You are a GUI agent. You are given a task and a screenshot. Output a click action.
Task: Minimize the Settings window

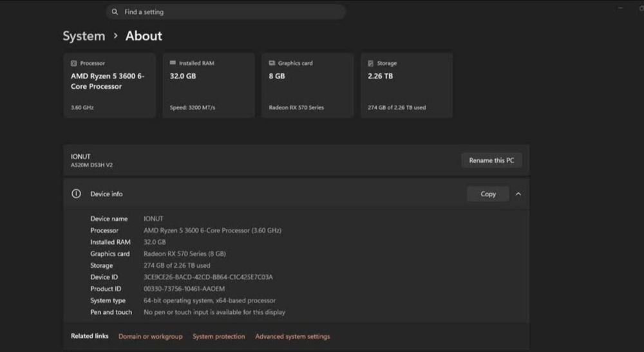pos(620,8)
